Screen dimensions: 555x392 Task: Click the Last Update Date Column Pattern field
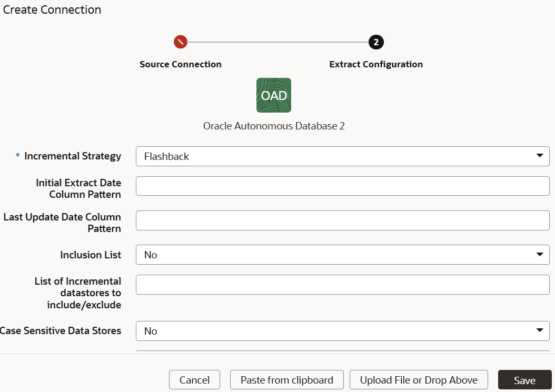click(x=342, y=220)
